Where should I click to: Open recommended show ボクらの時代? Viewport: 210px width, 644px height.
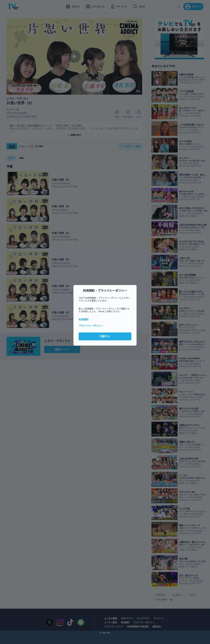[x=179, y=145]
